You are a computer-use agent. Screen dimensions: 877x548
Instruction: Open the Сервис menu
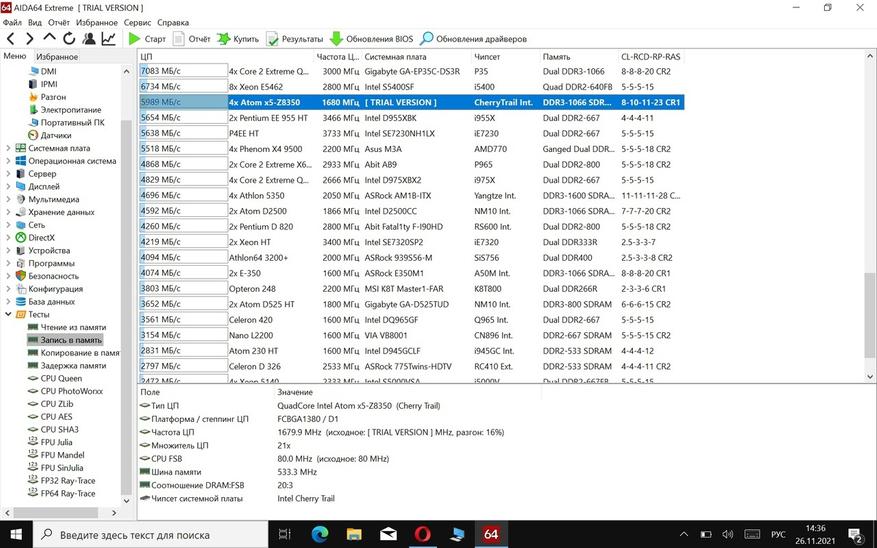pyautogui.click(x=137, y=22)
